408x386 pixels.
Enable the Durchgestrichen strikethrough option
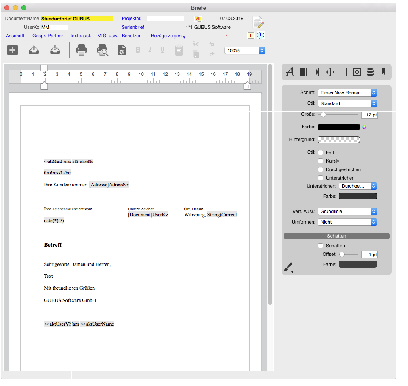click(321, 169)
